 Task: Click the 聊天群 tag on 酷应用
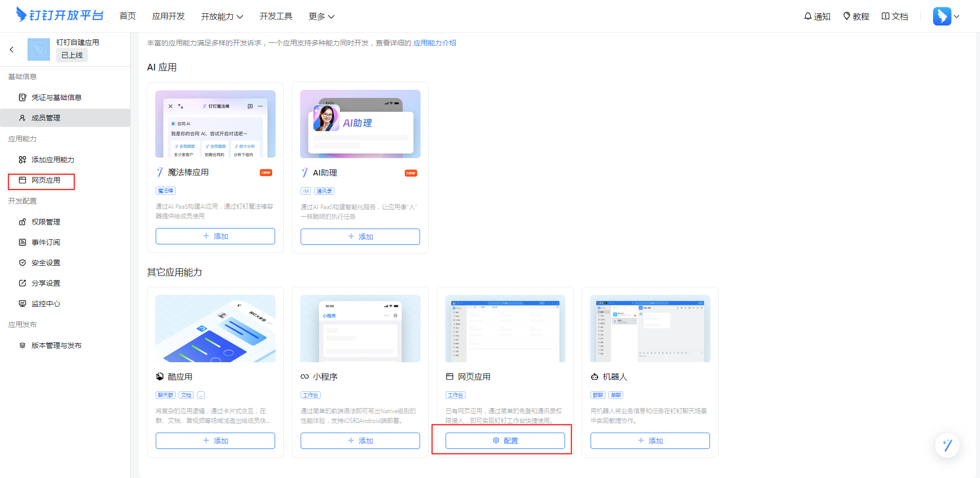tap(165, 395)
